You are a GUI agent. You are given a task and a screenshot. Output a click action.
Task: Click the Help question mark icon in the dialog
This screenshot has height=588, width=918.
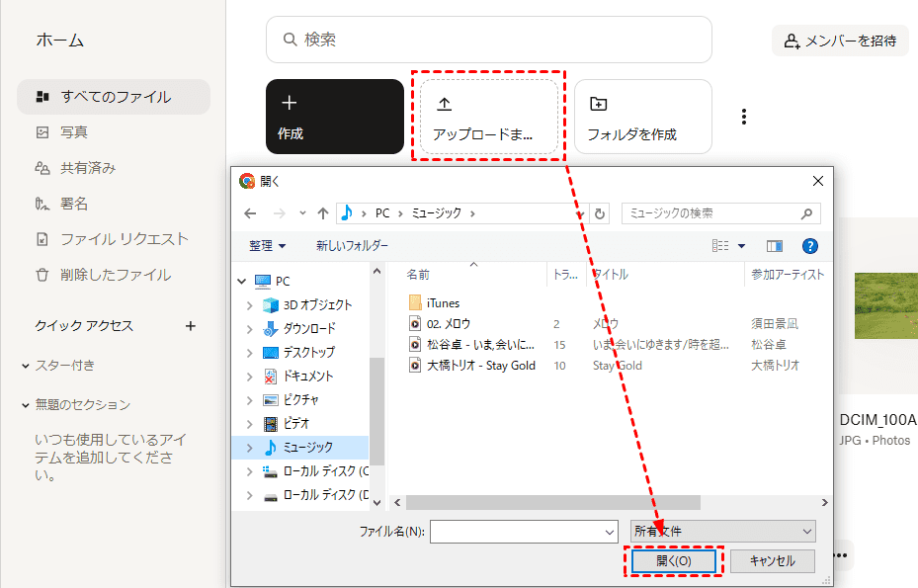[809, 246]
